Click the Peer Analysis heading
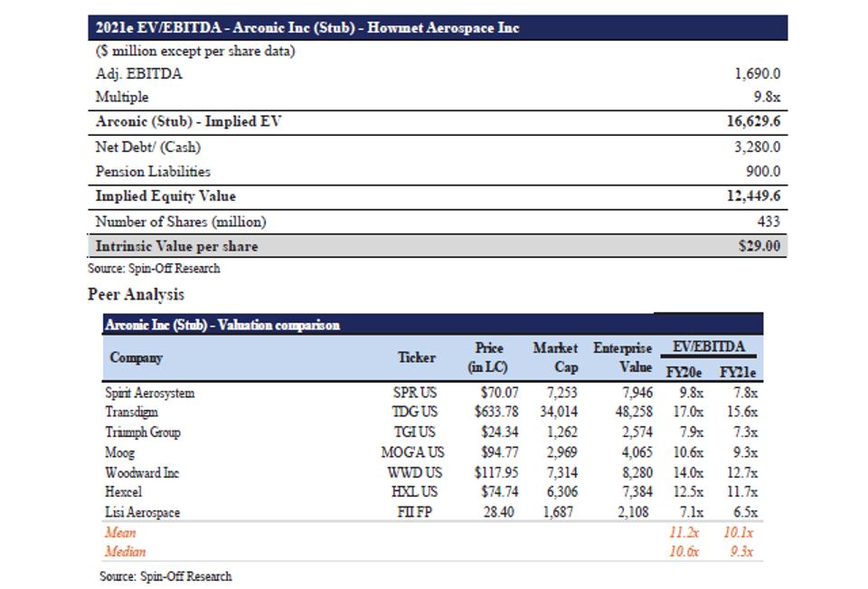 click(136, 294)
